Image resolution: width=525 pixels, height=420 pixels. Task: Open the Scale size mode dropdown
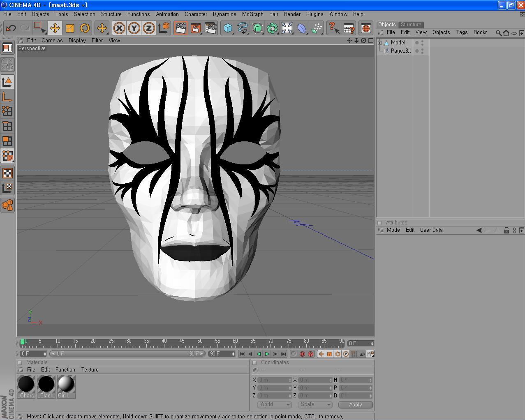(315, 404)
